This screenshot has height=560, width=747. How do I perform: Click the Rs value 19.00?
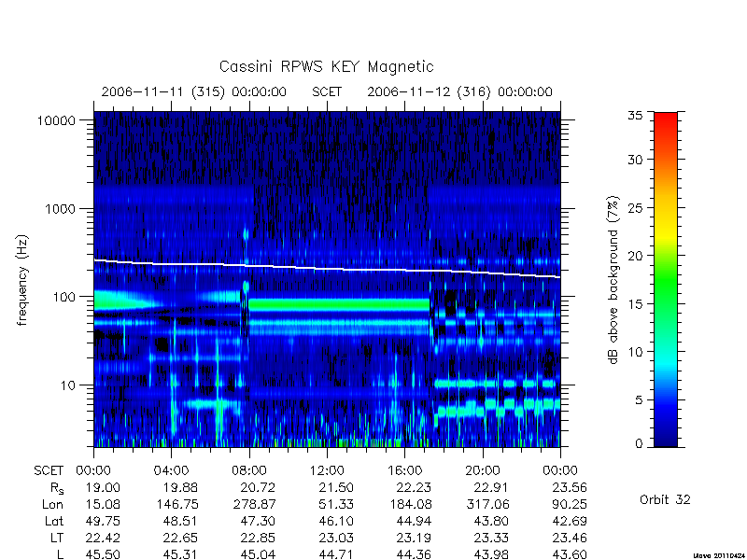tap(103, 488)
